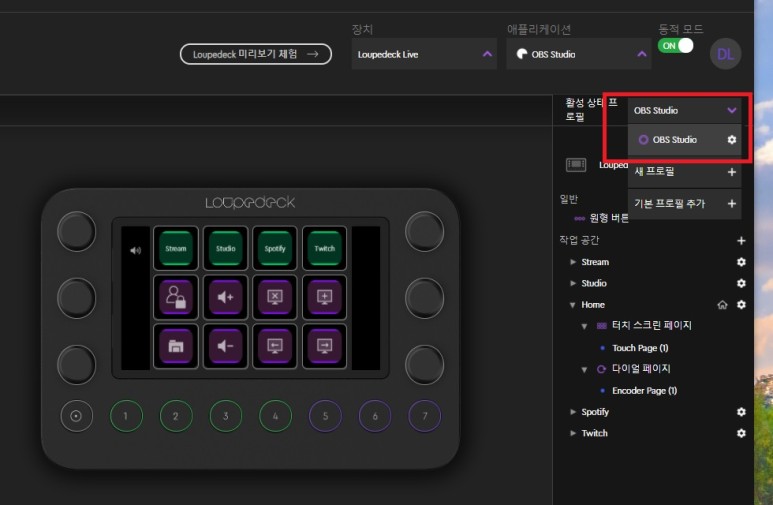This screenshot has width=773, height=505.
Task: Click the round home button on device
Action: [76, 416]
